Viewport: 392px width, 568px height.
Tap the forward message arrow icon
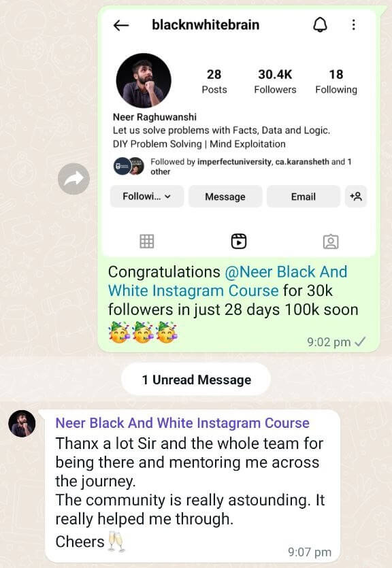coord(73,179)
